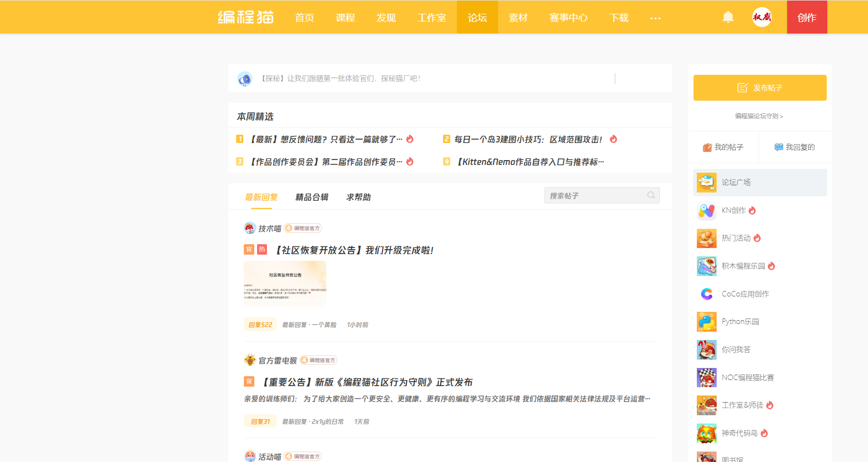Click the 官方雷电猴 author avatar
Screen dimensions: 868x462
pyautogui.click(x=250, y=360)
